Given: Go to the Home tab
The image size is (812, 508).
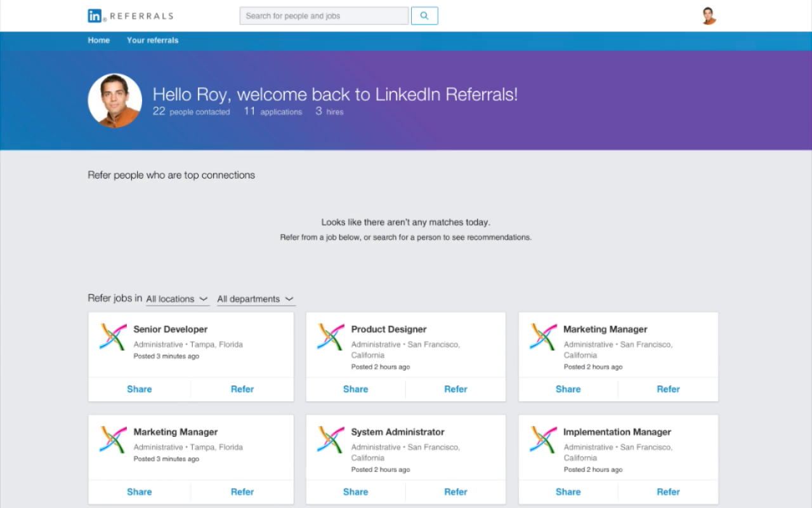Looking at the screenshot, I should pyautogui.click(x=98, y=40).
